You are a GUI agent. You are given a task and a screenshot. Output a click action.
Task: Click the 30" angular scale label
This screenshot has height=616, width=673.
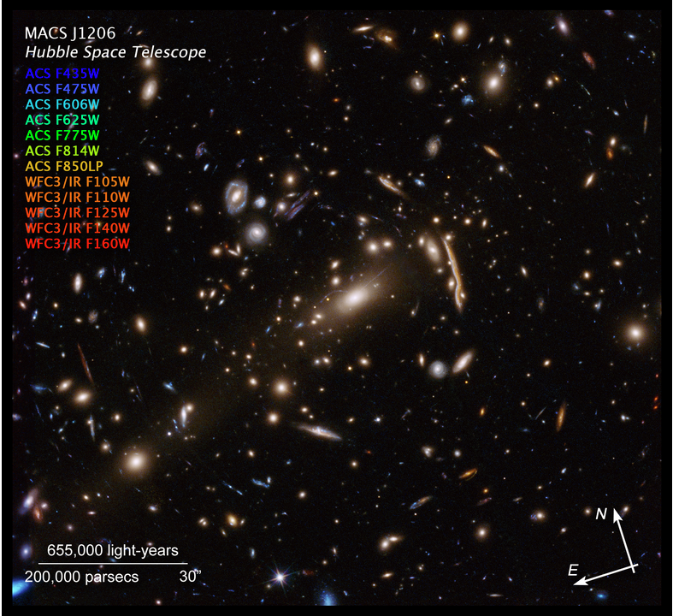[x=189, y=577]
